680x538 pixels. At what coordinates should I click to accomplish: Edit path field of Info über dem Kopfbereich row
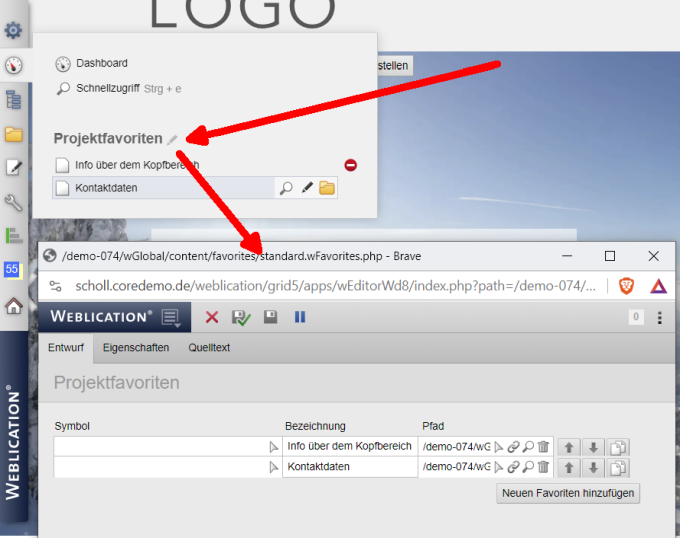(x=456, y=447)
